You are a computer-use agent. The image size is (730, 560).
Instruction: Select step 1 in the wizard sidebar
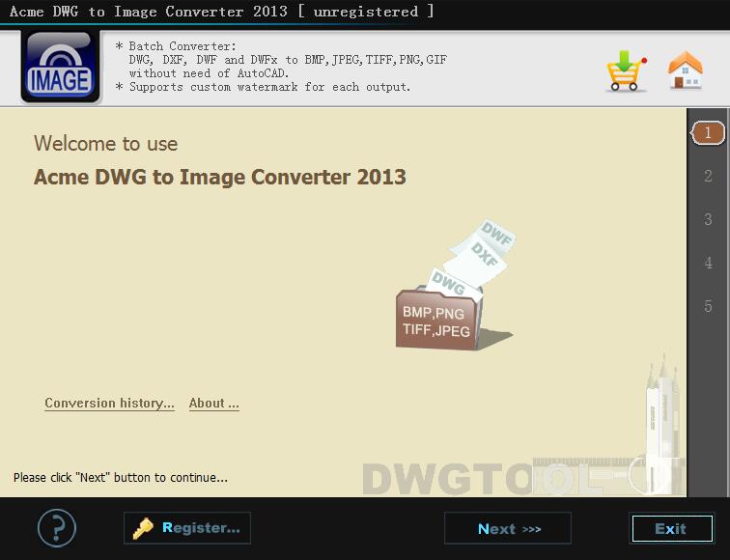(x=708, y=133)
